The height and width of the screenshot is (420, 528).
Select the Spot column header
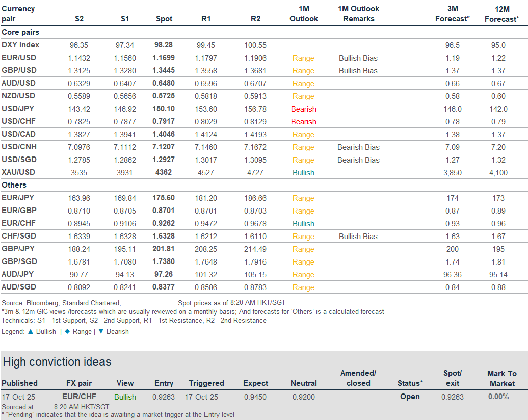click(x=164, y=19)
